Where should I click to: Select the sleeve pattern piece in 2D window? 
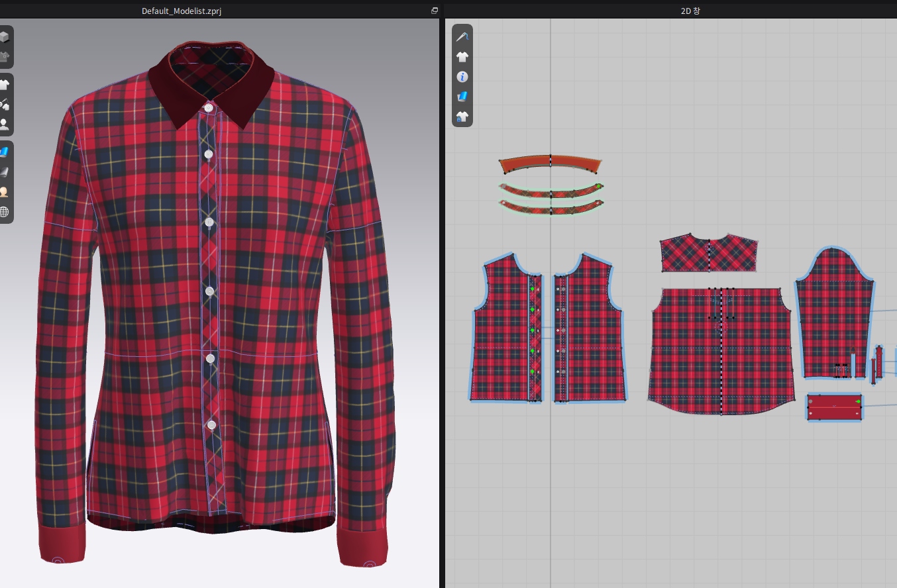tap(833, 311)
